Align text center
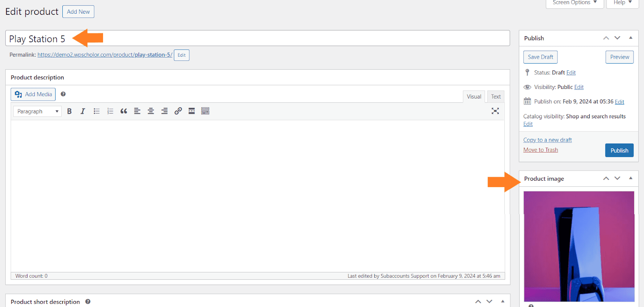Viewport: 644px width, 307px height. click(x=151, y=111)
